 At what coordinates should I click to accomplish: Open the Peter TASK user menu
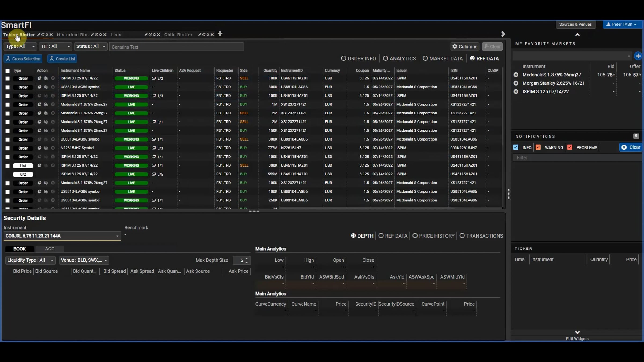point(622,24)
